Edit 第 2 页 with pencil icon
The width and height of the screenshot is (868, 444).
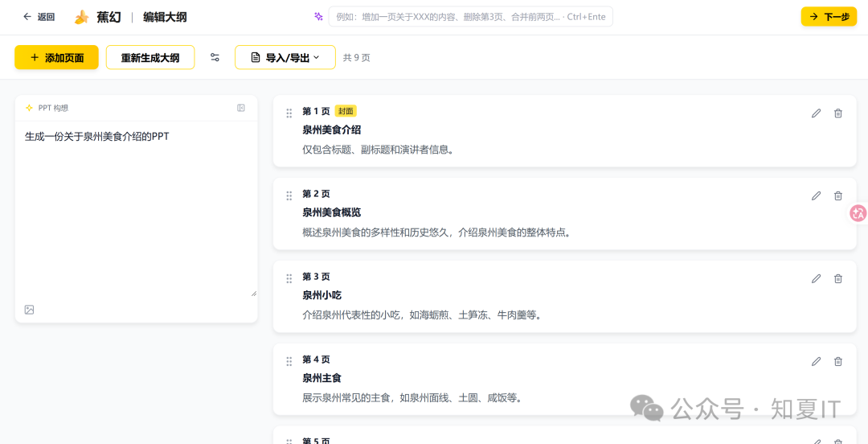pos(816,195)
